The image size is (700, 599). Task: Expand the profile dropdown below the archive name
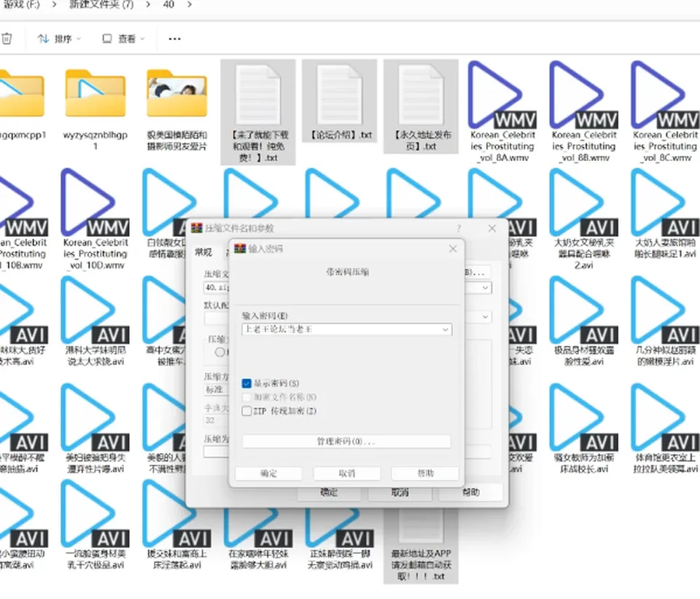pyautogui.click(x=485, y=317)
